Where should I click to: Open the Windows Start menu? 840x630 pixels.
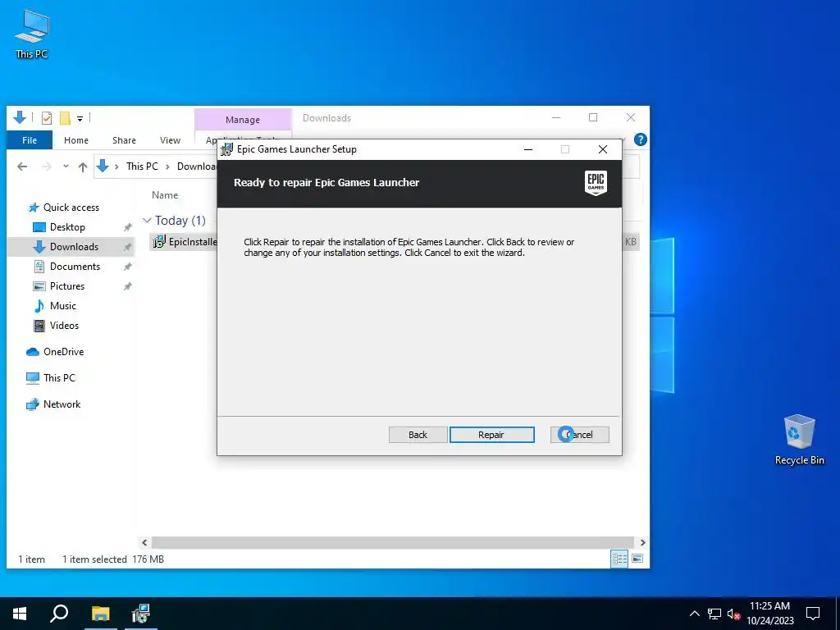pos(20,614)
